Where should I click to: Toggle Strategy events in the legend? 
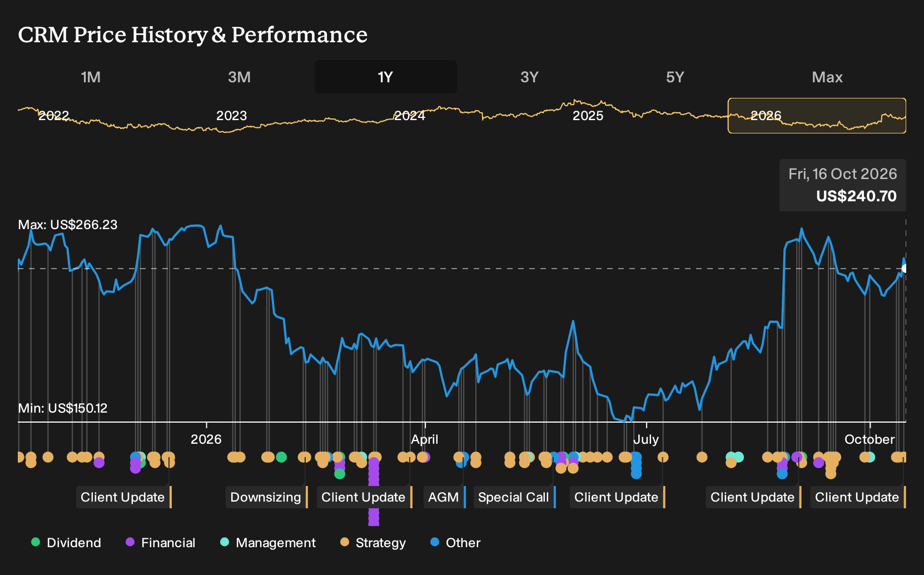point(373,543)
